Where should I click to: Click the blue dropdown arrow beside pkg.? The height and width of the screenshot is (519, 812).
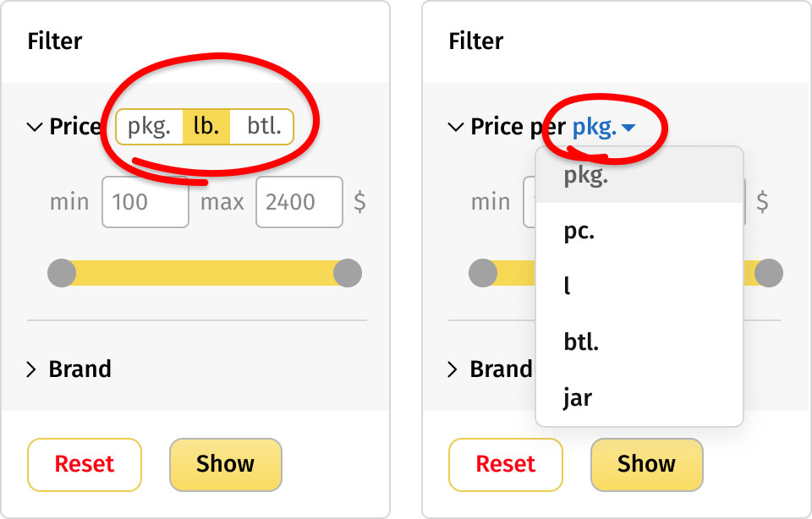[x=628, y=128]
